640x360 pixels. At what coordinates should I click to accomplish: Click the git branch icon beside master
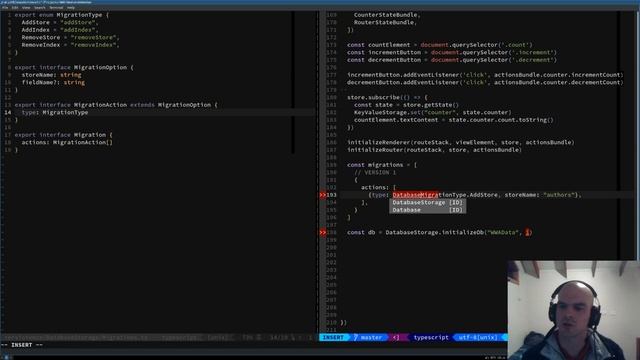point(356,338)
